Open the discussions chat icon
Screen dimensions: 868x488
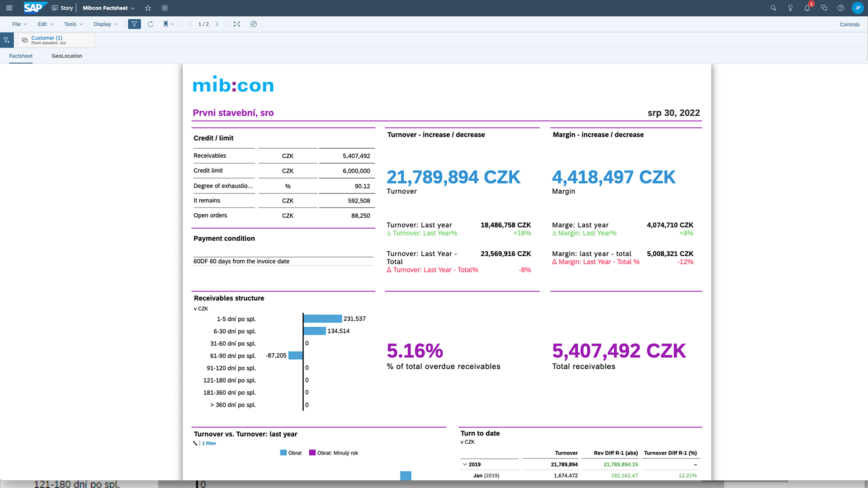tap(824, 8)
